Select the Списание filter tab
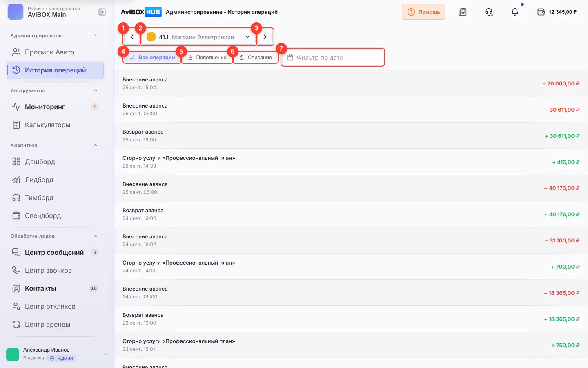588x368 pixels. 256,57
